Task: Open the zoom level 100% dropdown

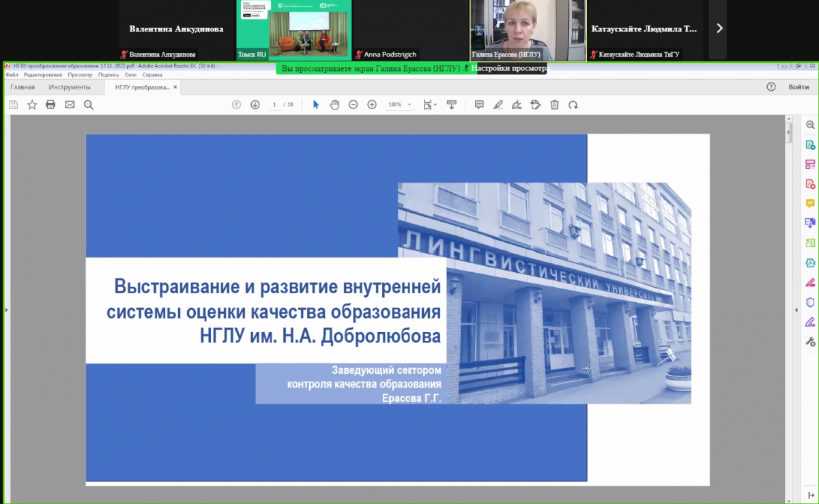Action: [x=400, y=104]
